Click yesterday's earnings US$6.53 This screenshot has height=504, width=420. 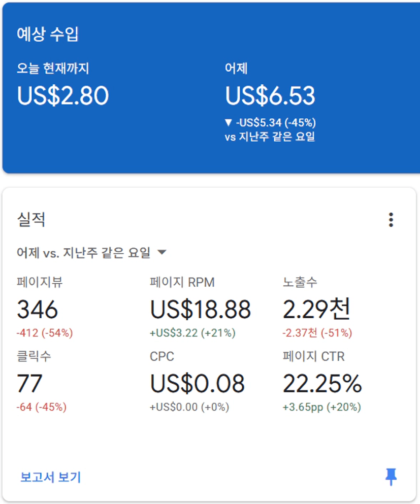[270, 96]
